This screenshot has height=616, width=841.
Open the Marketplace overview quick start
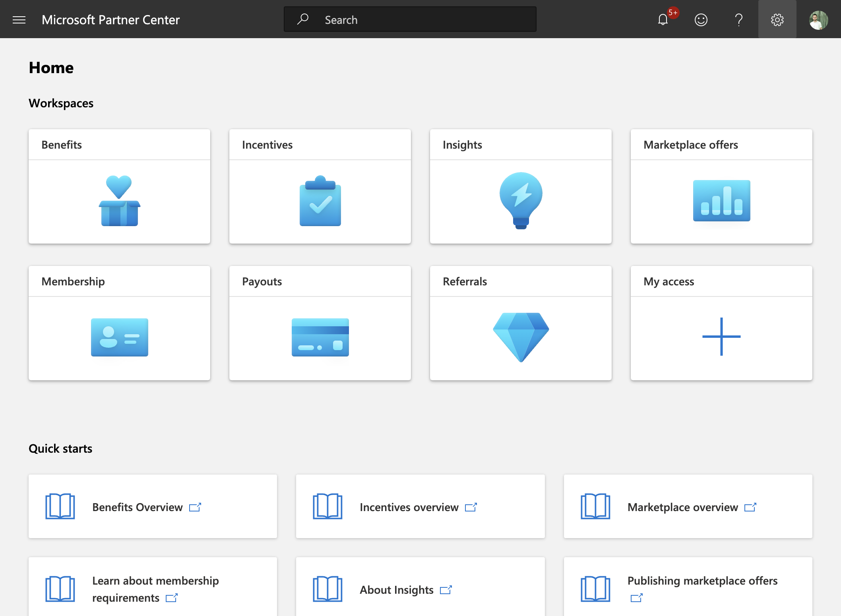click(x=688, y=506)
